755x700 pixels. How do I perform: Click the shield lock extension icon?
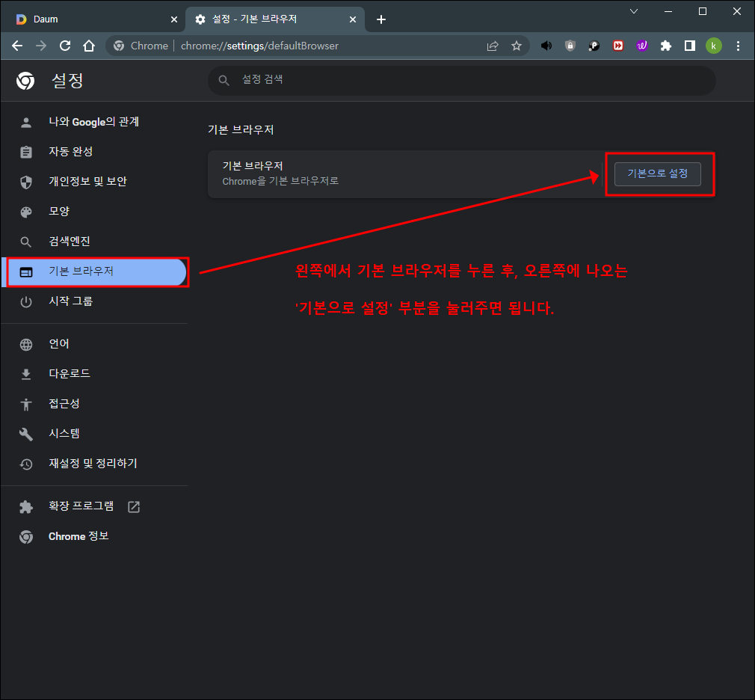coord(570,46)
